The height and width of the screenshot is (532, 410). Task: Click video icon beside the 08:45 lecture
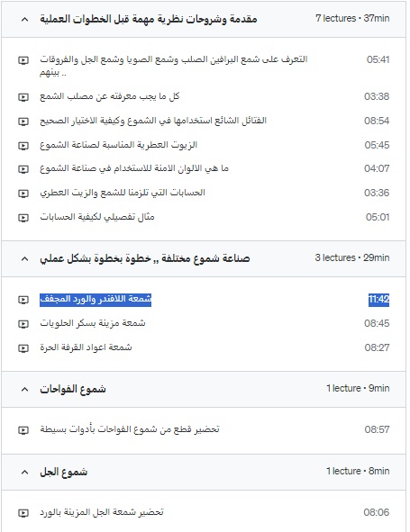(23, 324)
